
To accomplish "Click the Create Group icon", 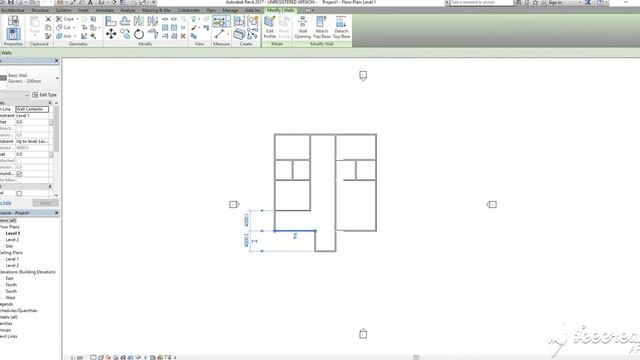I will click(x=253, y=21).
